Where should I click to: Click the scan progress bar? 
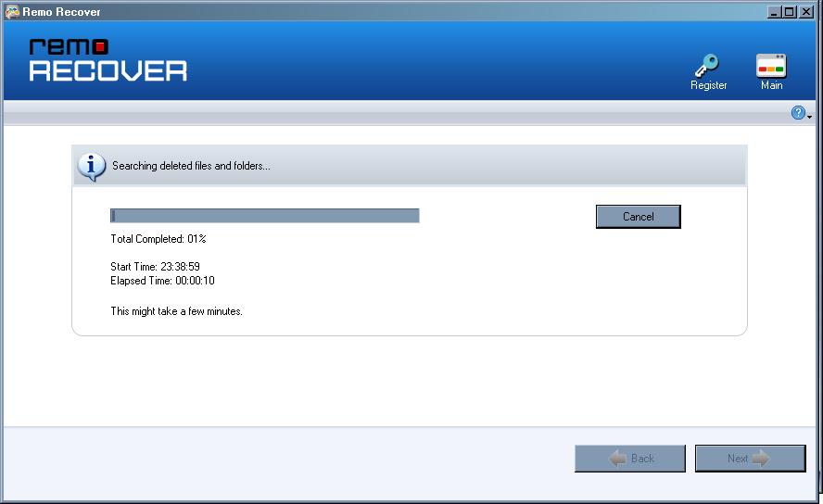pos(264,216)
